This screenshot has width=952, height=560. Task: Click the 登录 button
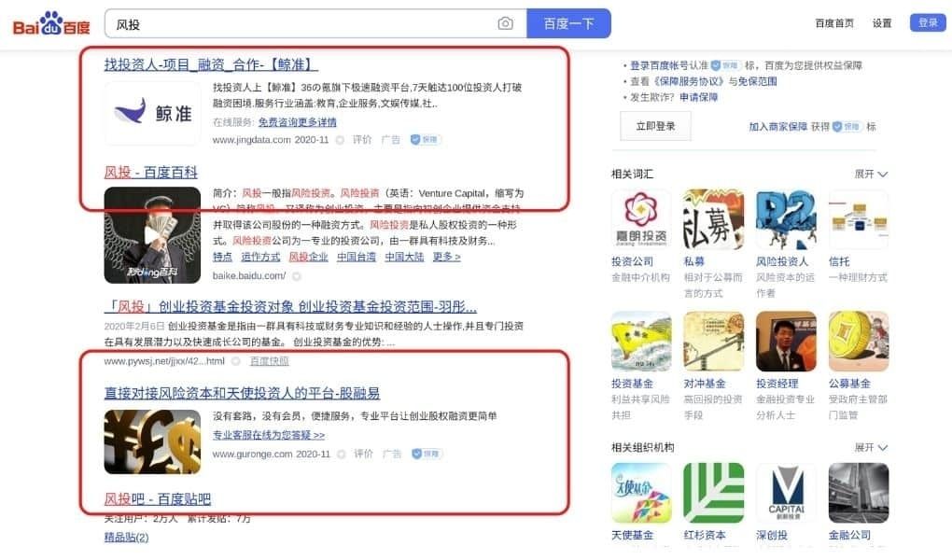928,22
